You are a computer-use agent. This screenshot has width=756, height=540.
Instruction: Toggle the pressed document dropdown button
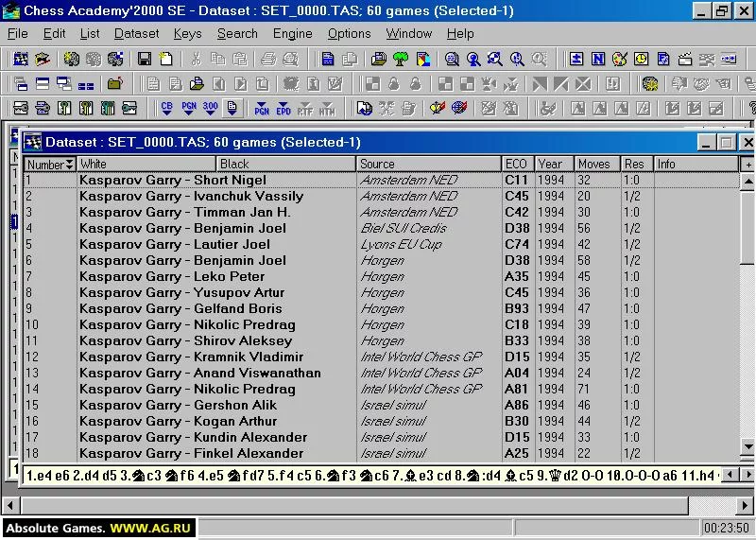pos(232,108)
